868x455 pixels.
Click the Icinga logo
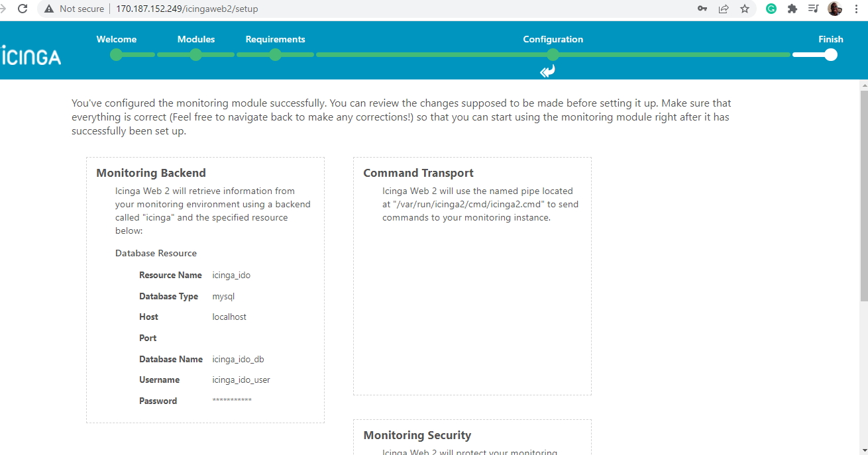pyautogui.click(x=30, y=56)
